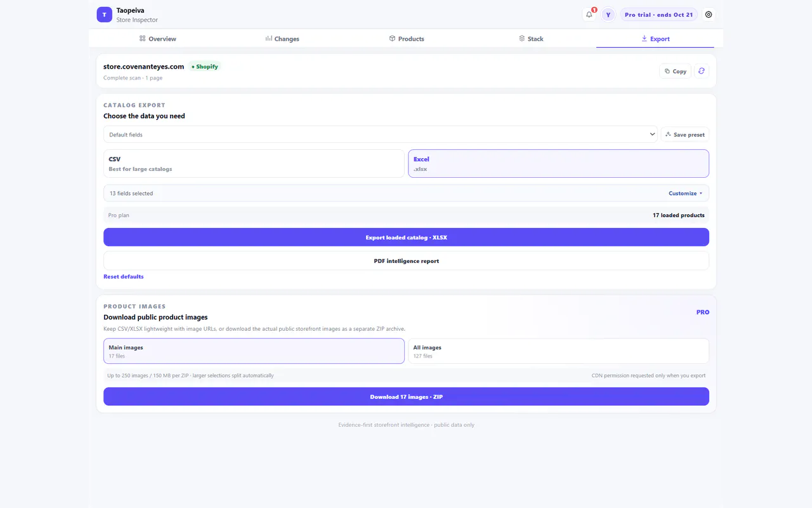The width and height of the screenshot is (812, 508).
Task: Open the Stack tab
Action: (x=531, y=39)
